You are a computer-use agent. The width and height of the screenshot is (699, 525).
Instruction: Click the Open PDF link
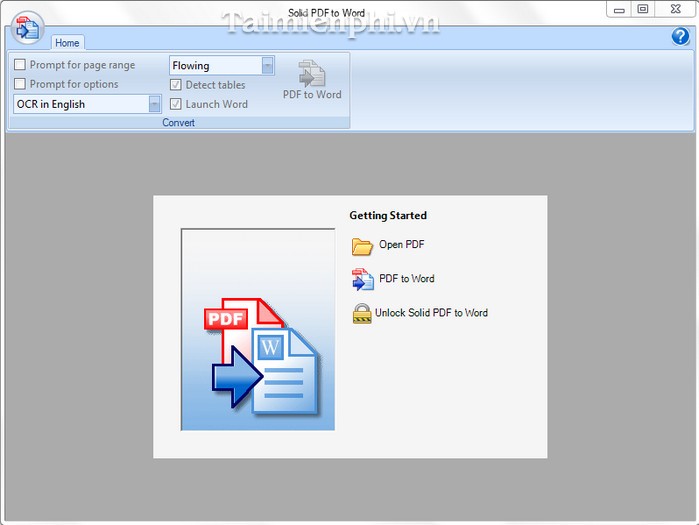coord(402,244)
